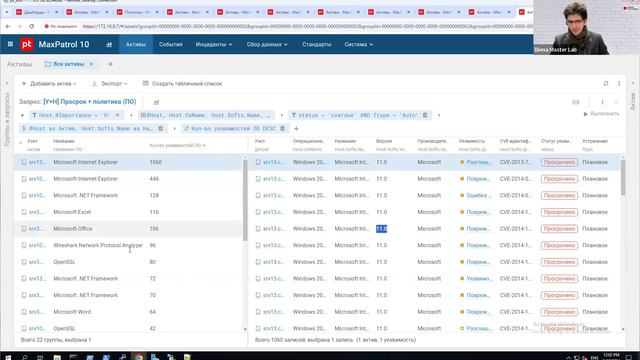Open the query three-dot options menu
The height and width of the screenshot is (360, 640).
602,102
